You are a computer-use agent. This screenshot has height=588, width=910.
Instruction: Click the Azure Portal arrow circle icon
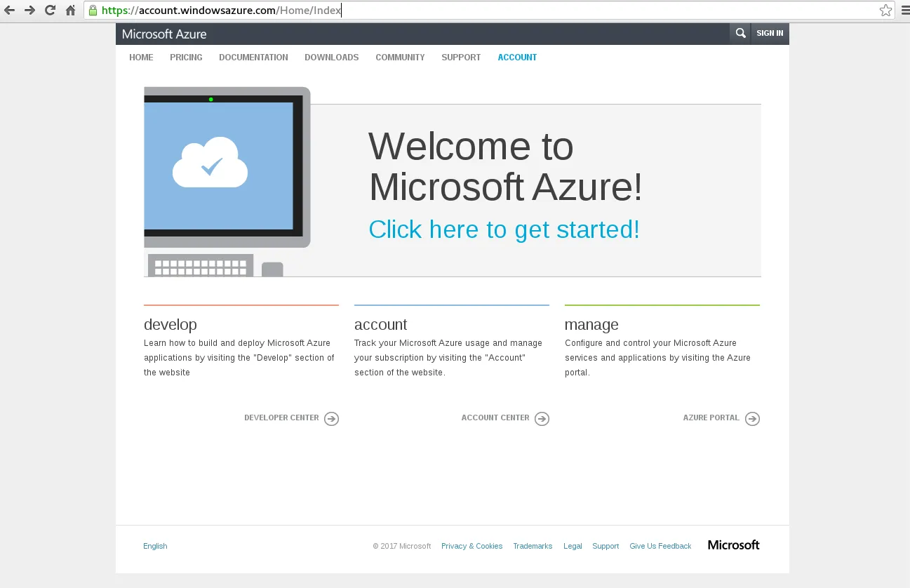[752, 419]
